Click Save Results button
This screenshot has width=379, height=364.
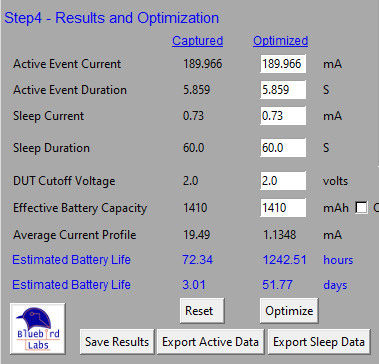point(117,342)
